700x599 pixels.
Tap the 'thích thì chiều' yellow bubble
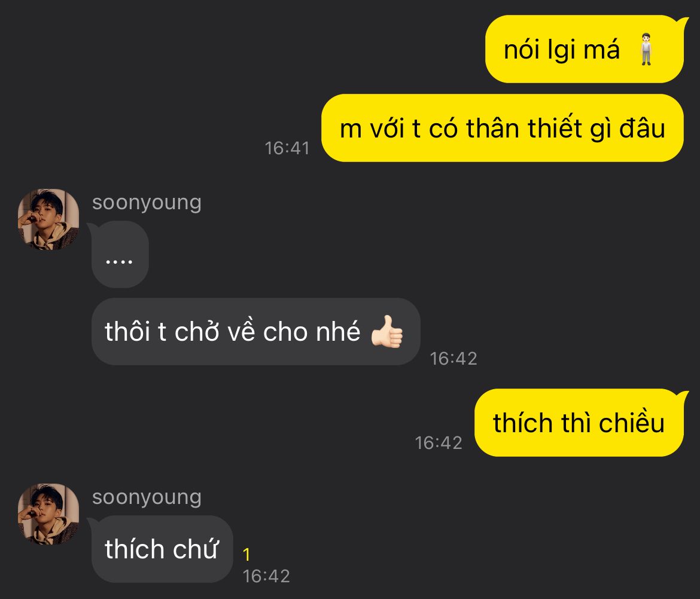pos(579,423)
